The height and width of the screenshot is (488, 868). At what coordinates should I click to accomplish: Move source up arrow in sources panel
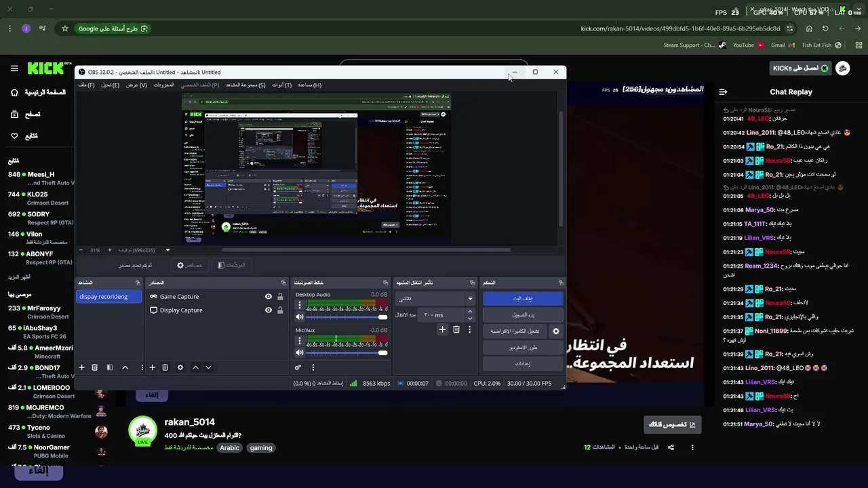coord(195,367)
